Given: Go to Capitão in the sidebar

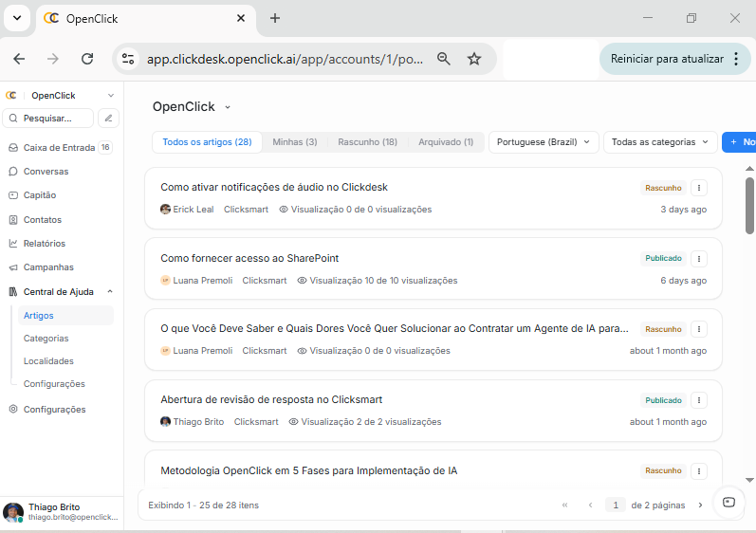Looking at the screenshot, I should [40, 195].
